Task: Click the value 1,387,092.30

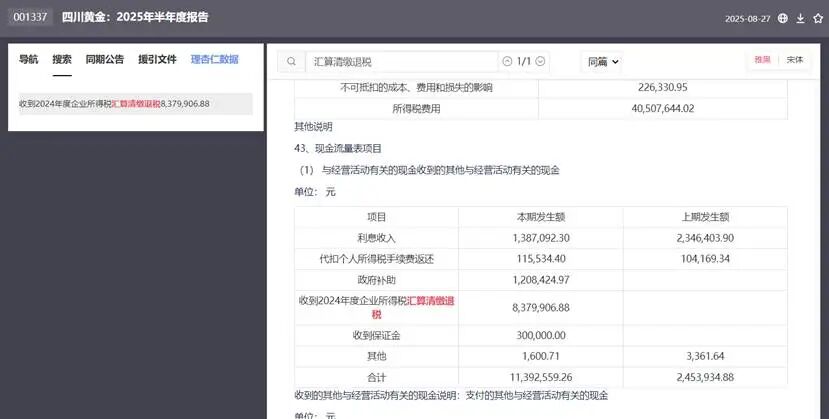Action: pos(541,238)
